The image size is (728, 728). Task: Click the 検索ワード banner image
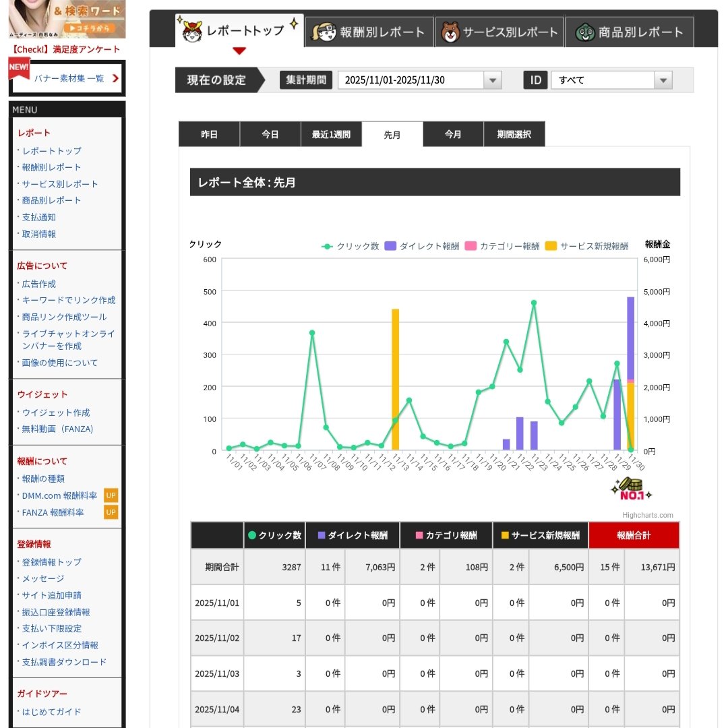click(x=67, y=19)
